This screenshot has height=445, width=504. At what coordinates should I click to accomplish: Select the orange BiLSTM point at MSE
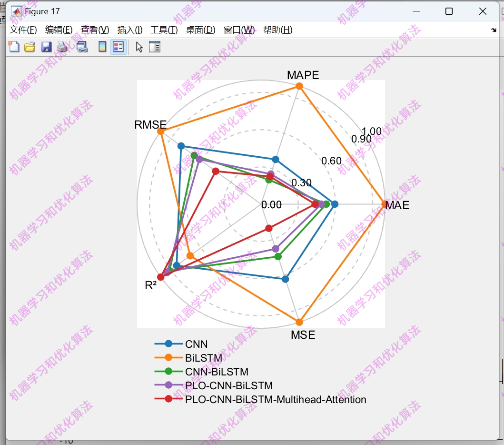(299, 322)
